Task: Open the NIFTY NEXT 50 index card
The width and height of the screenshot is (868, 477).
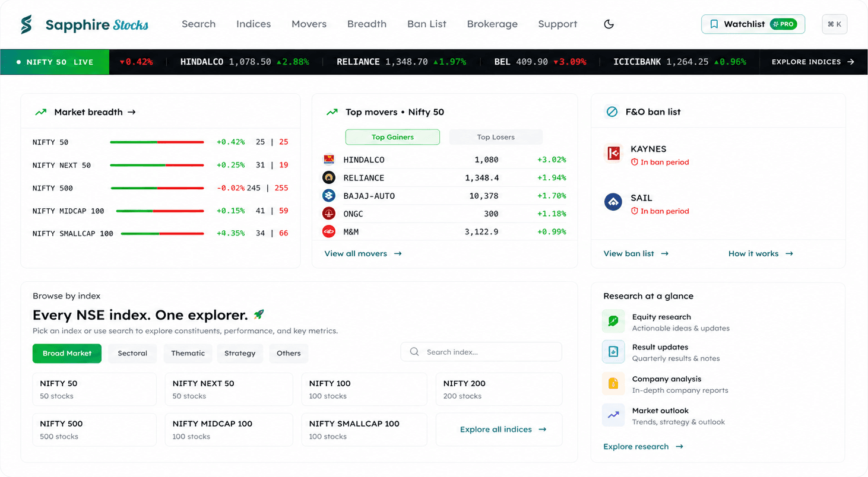Action: point(229,389)
